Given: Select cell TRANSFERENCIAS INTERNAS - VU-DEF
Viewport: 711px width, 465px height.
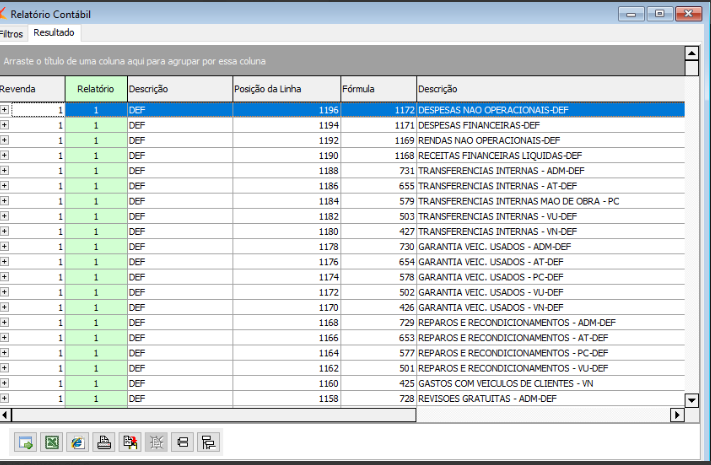Looking at the screenshot, I should 550,216.
